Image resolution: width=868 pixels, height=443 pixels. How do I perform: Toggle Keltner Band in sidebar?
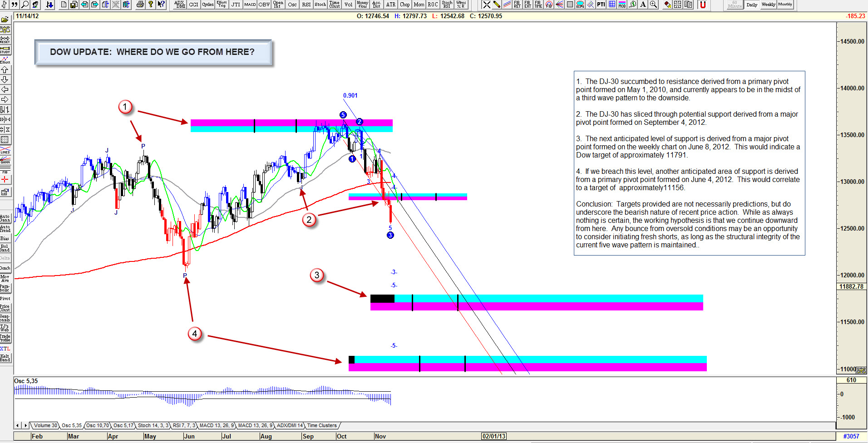pyautogui.click(x=5, y=358)
